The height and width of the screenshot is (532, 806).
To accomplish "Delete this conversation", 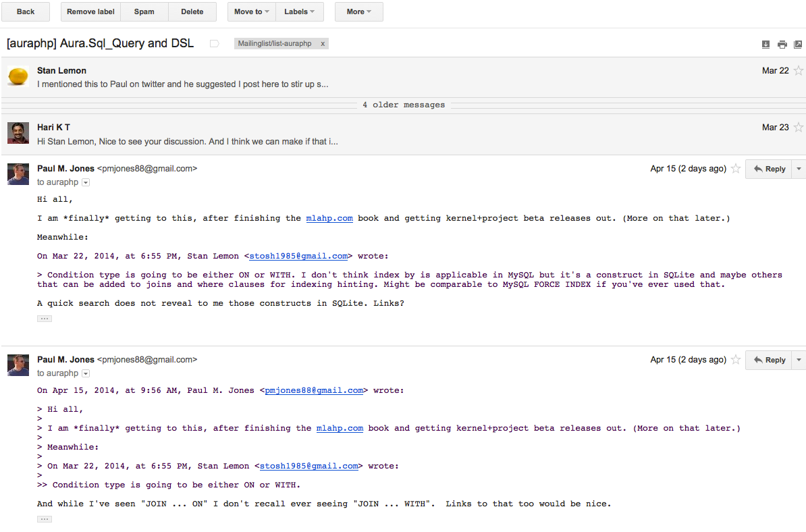I will point(191,11).
